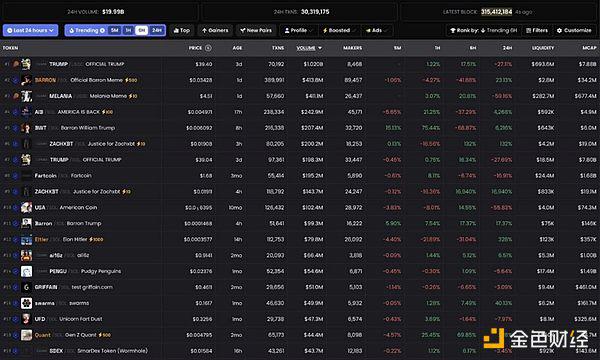Click the chain icon on GRIFFAIN row
The image size is (600, 360).
pyautogui.click(x=15, y=287)
